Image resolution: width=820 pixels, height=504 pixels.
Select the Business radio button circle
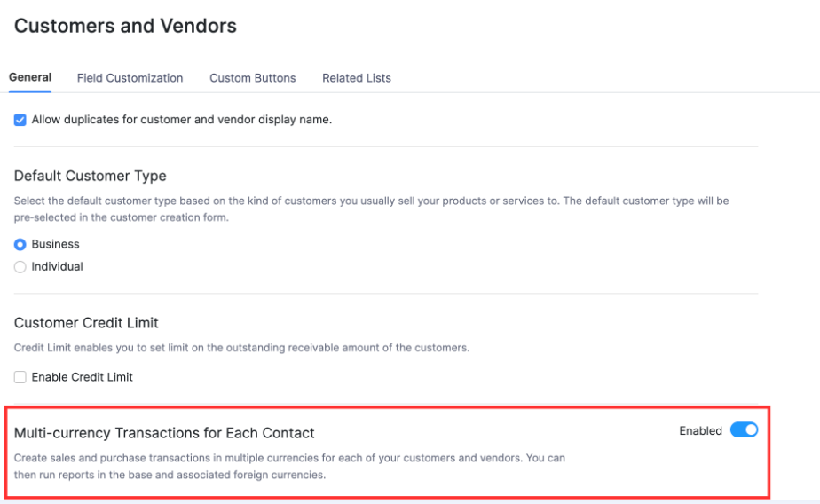click(20, 245)
